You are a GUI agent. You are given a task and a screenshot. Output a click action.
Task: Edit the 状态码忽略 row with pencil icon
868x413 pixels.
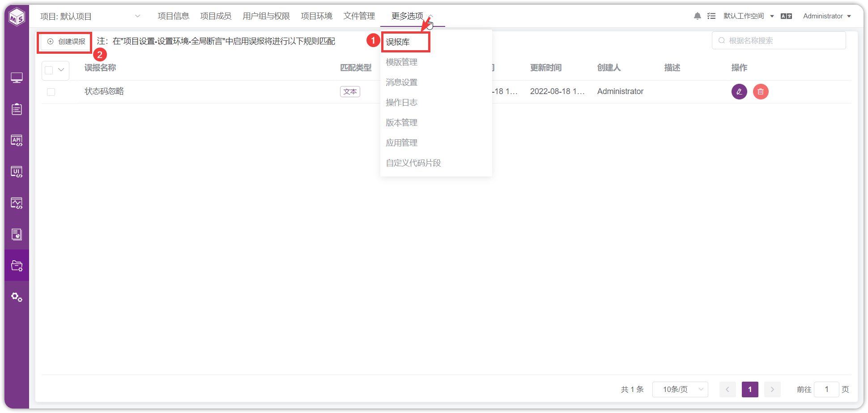pyautogui.click(x=739, y=91)
